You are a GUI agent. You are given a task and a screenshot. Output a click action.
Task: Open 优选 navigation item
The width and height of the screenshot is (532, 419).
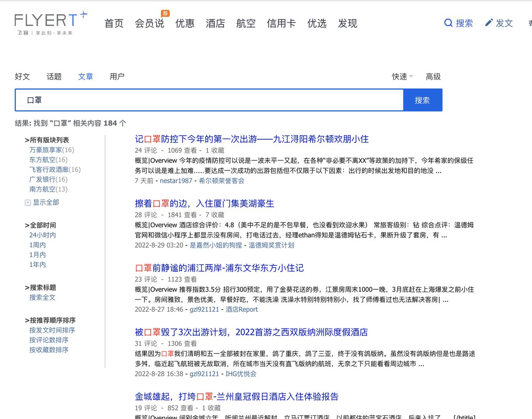317,24
